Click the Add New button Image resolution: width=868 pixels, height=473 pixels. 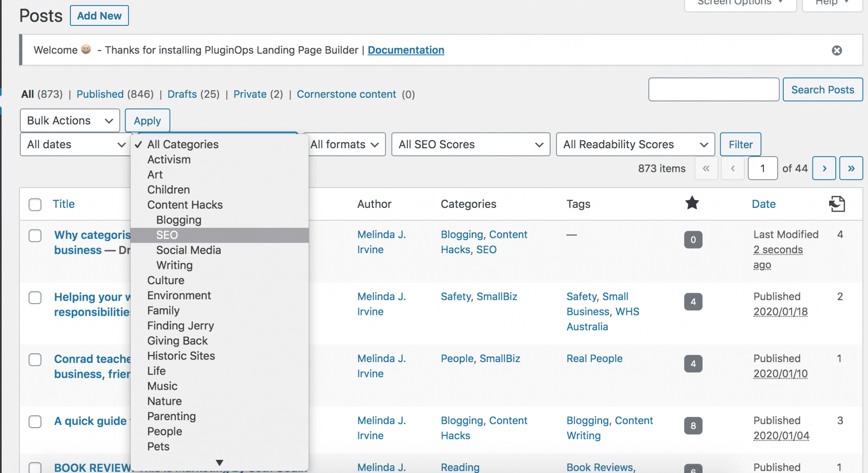point(99,15)
